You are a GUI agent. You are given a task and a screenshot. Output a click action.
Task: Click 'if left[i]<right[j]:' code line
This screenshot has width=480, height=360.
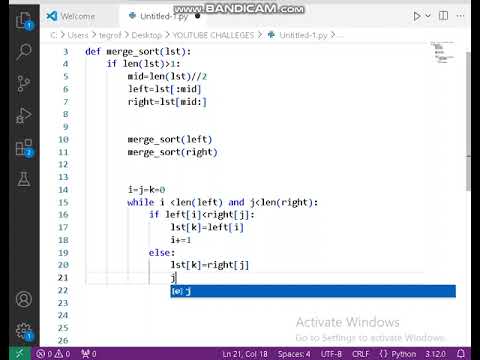(202, 215)
